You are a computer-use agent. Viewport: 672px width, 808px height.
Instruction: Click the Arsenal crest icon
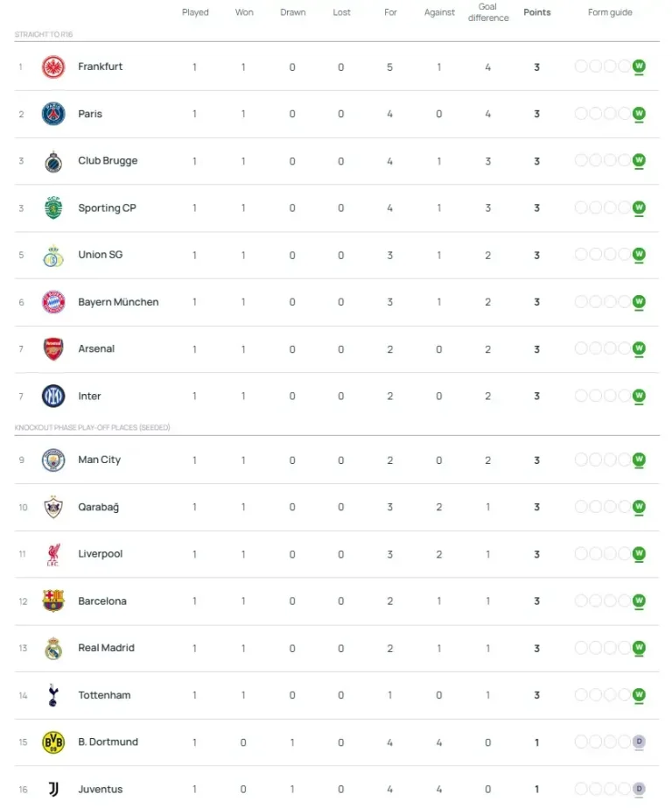pyautogui.click(x=53, y=349)
